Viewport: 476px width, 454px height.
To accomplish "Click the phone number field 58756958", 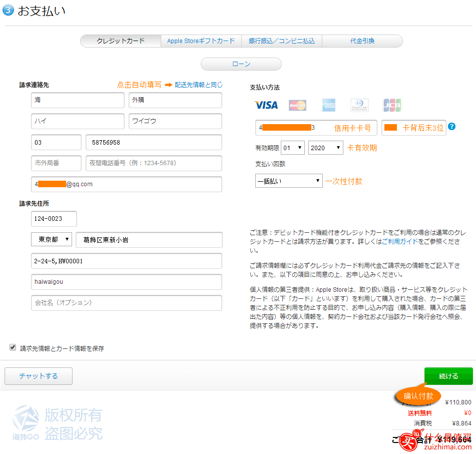I will [x=154, y=142].
